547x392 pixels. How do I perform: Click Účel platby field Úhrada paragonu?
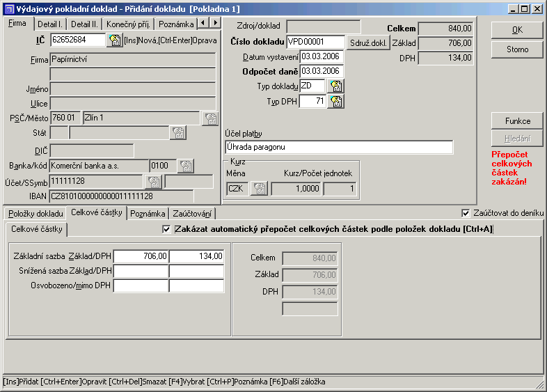pos(339,147)
